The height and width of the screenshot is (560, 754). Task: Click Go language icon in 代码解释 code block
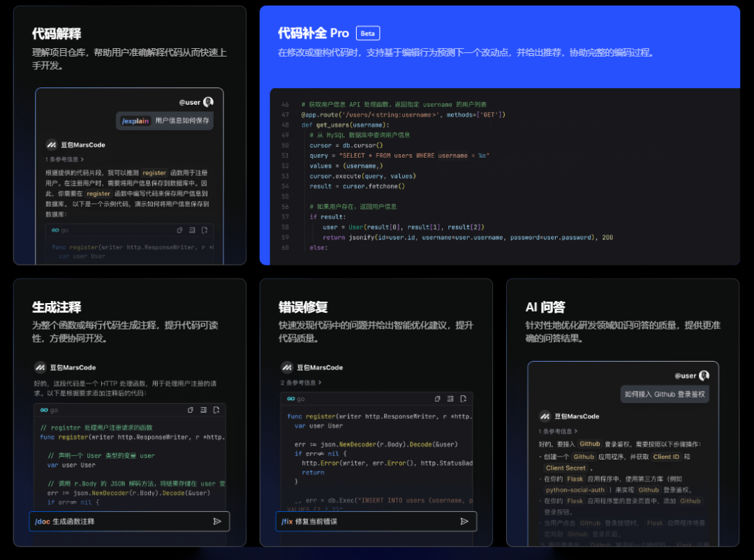(55, 230)
